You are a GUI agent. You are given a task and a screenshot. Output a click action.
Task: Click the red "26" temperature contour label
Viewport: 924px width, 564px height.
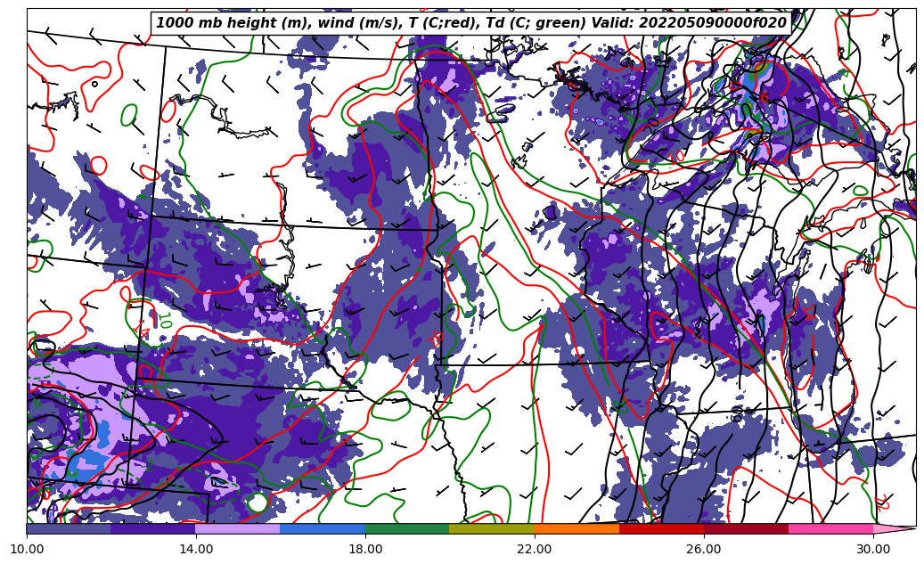[437, 339]
